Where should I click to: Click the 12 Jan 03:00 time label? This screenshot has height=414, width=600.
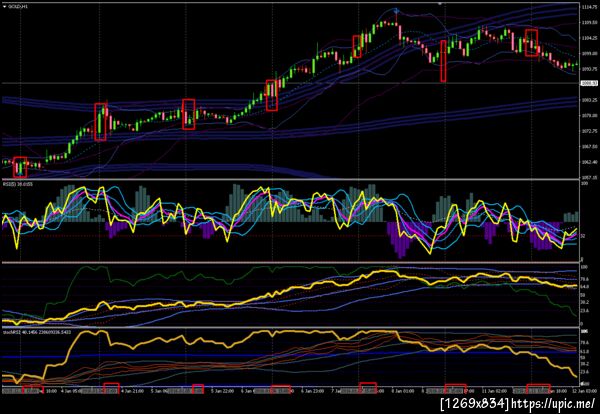[584, 391]
